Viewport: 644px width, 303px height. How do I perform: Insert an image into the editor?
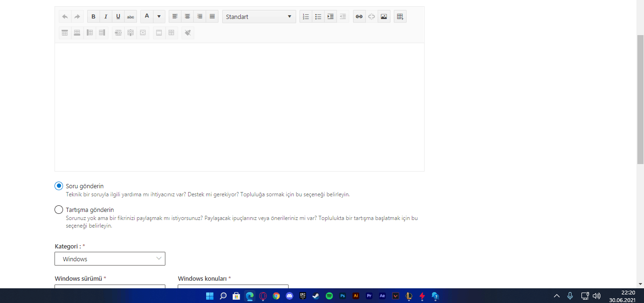point(384,17)
